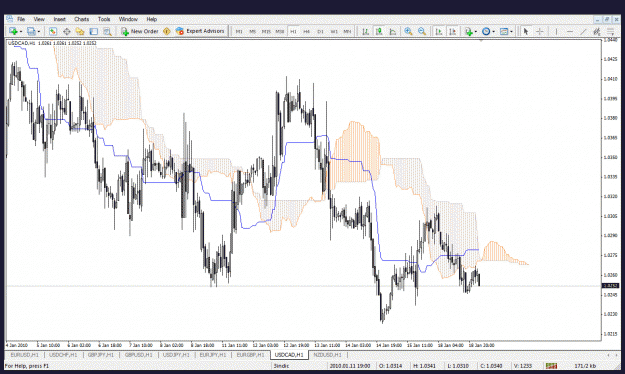Toggle the Data Window crosshair icon

point(67,31)
